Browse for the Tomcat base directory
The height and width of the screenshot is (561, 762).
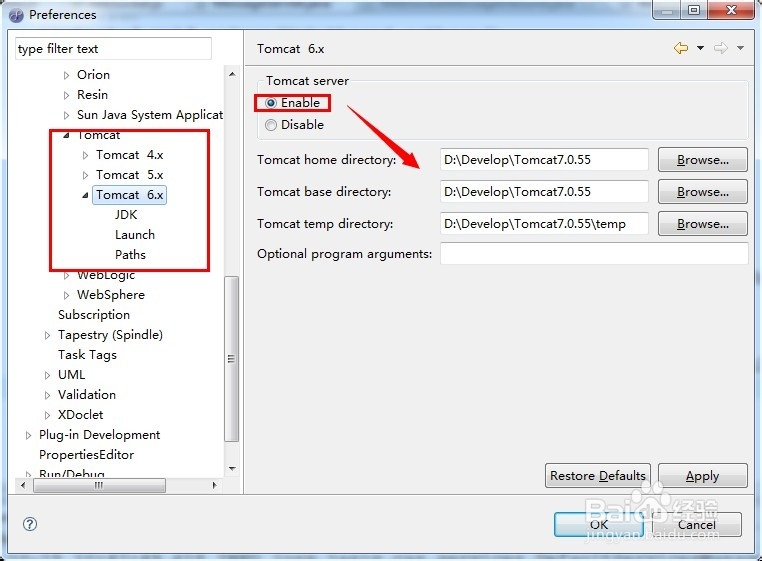click(x=703, y=192)
